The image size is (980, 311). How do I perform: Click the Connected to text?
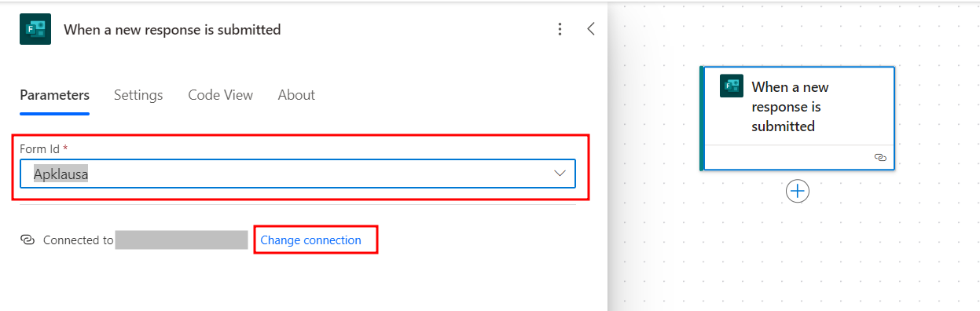pyautogui.click(x=78, y=240)
